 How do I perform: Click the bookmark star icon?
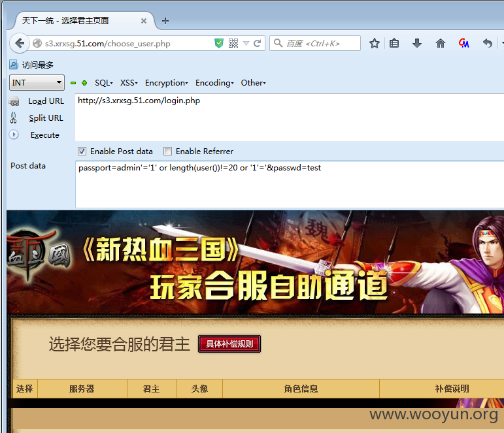pyautogui.click(x=375, y=43)
